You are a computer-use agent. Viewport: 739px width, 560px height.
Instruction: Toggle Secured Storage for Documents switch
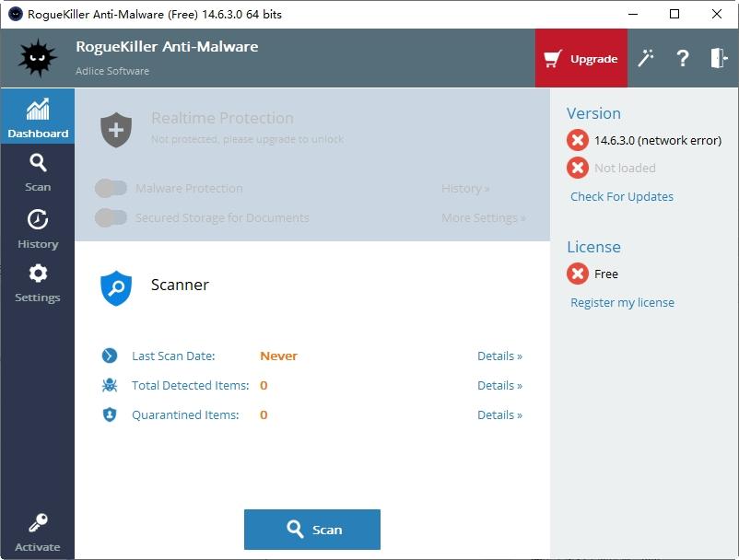tap(111, 217)
